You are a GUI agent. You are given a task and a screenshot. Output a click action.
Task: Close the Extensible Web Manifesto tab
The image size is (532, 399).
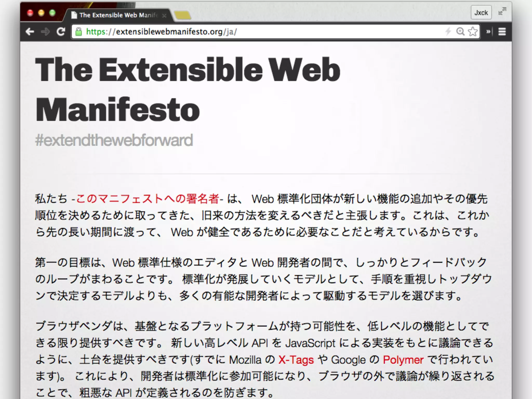click(164, 16)
